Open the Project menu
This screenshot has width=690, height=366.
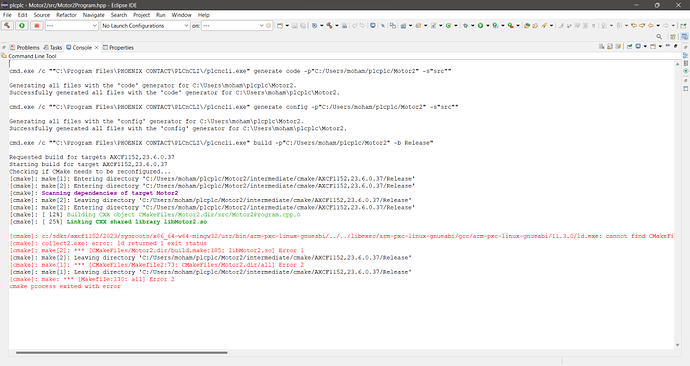point(142,15)
